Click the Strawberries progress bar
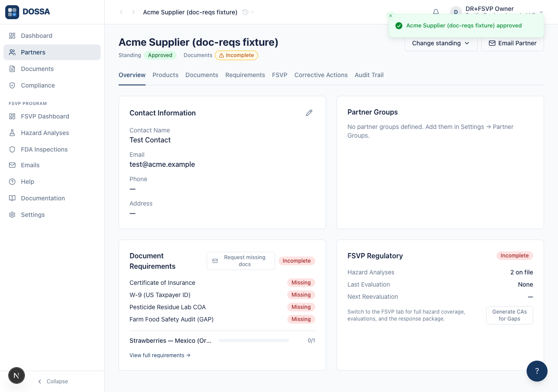The width and height of the screenshot is (558, 392). 254,341
